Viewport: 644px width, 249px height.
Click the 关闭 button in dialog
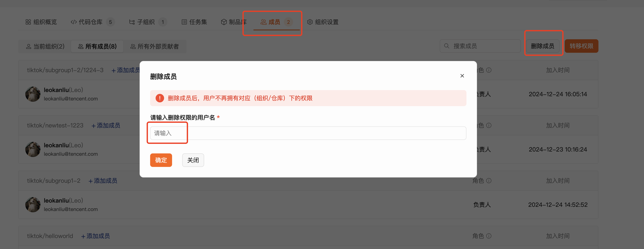tap(193, 160)
